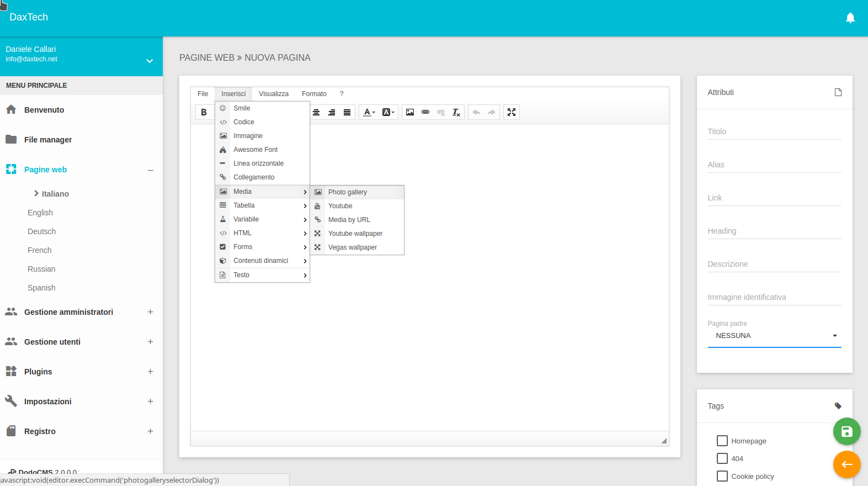Click the green save floating button
The width and height of the screenshot is (868, 486).
tap(847, 432)
